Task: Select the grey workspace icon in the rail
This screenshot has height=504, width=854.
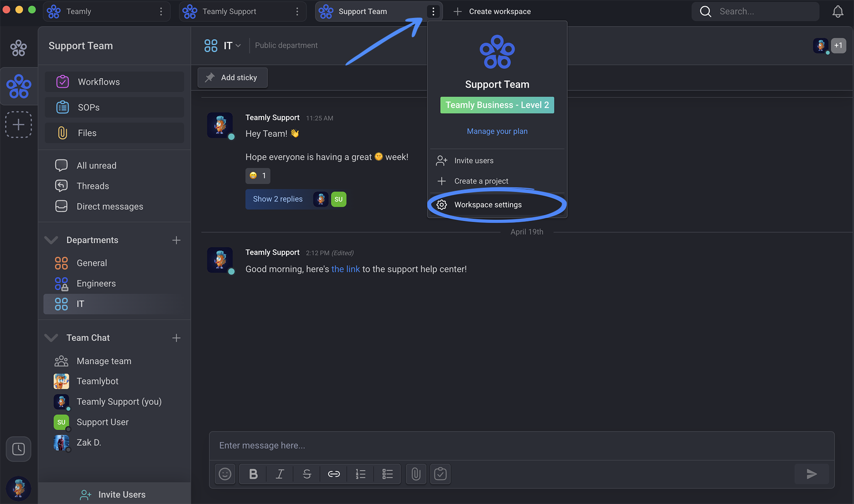Action: pyautogui.click(x=18, y=48)
